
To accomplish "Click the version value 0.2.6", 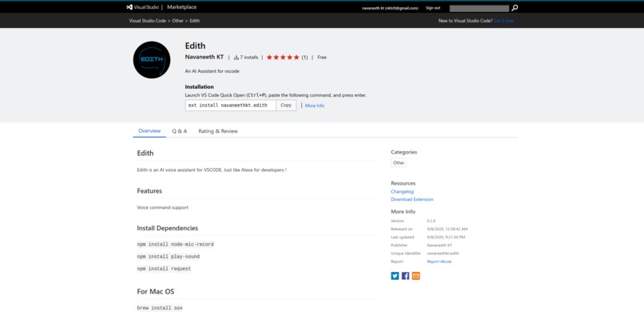I will click(x=431, y=221).
